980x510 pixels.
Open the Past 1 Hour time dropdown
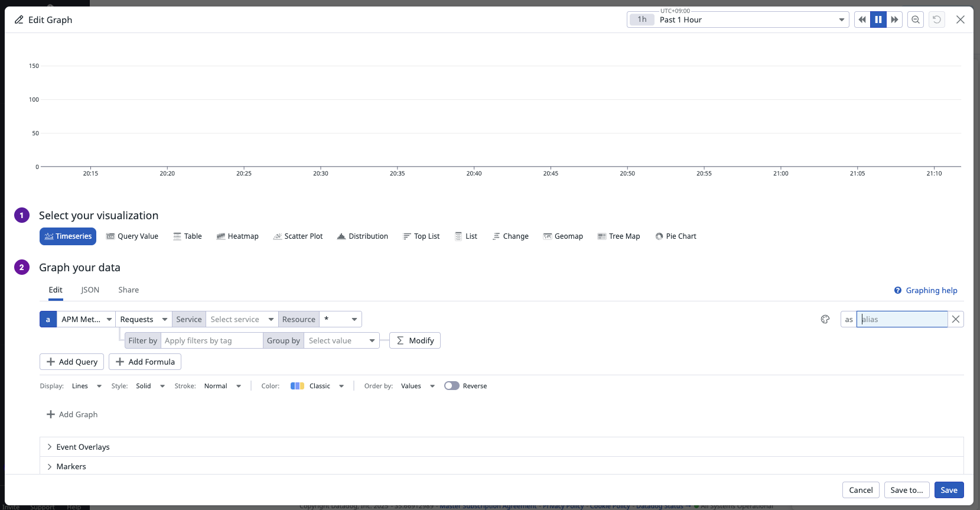(738, 20)
